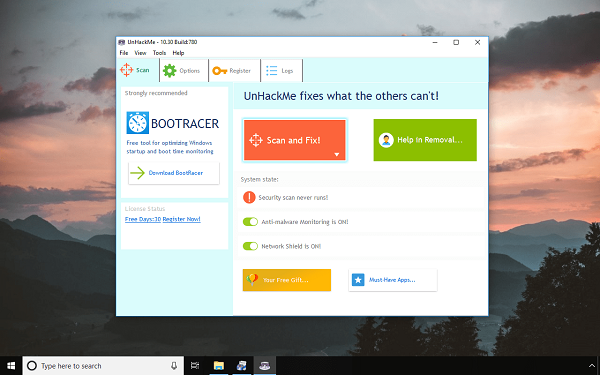This screenshot has width=600, height=375.
Task: Click the taskbar microphone icon
Action: tap(174, 366)
